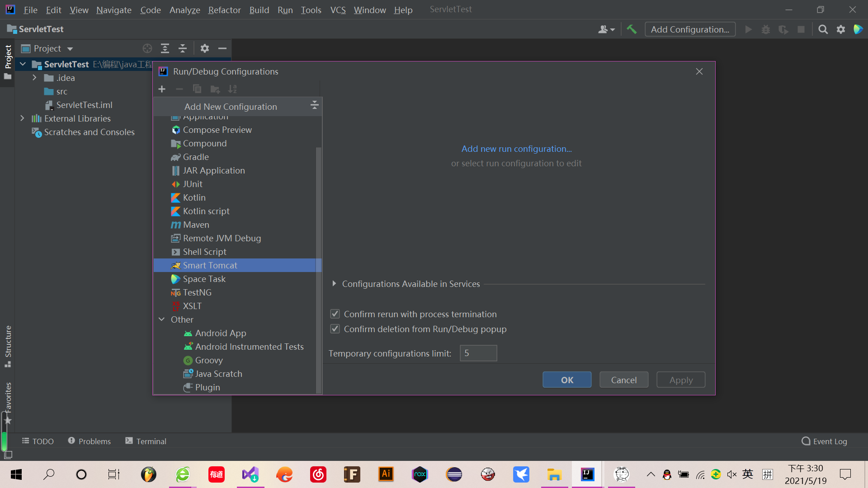This screenshot has height=488, width=868.
Task: Open the settings gear in the Project panel
Action: (x=204, y=48)
